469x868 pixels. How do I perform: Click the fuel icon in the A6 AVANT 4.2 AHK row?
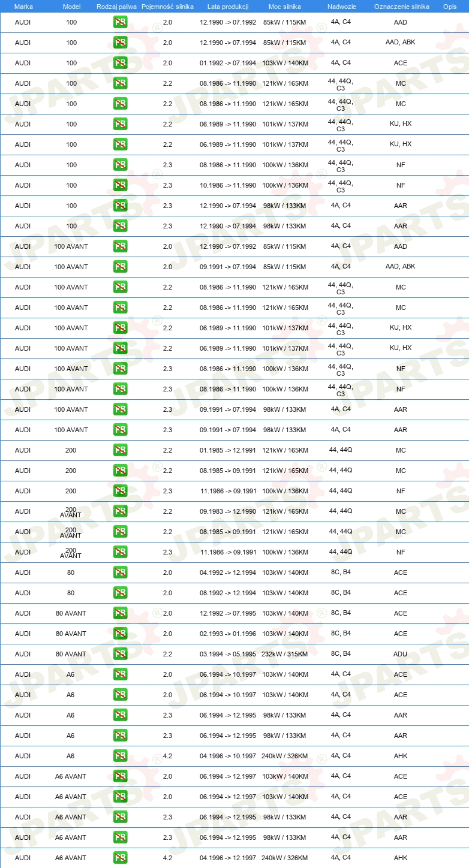click(x=120, y=858)
